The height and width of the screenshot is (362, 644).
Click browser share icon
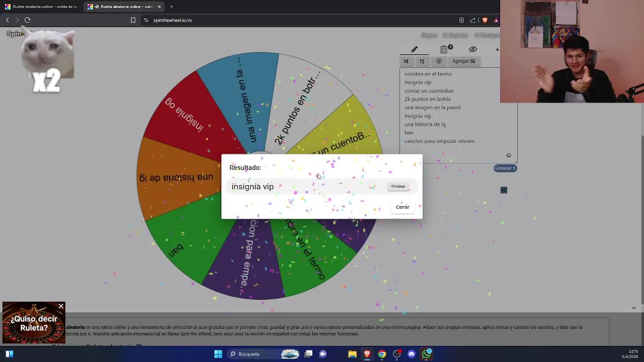tap(473, 20)
